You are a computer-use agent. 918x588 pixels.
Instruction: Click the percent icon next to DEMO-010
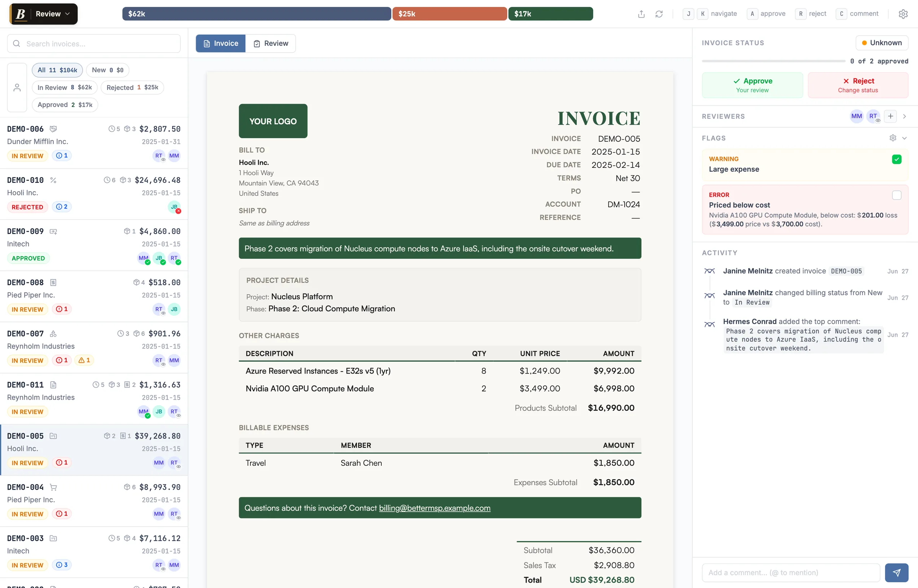click(53, 180)
